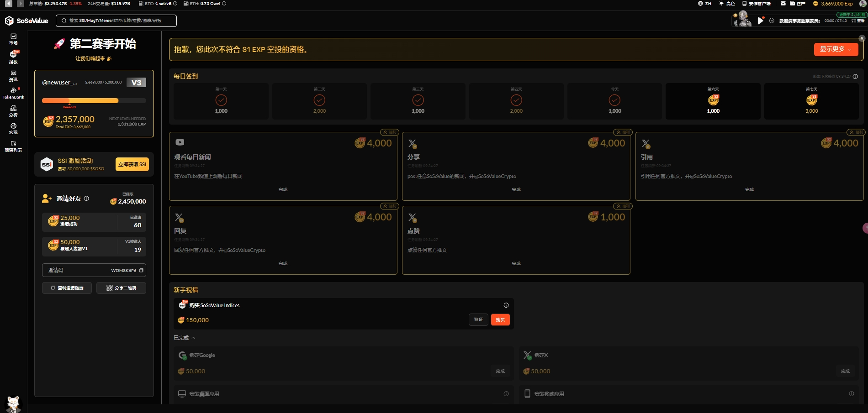Screen dimensions: 868x413
Task: Click the YouTube icon on 观看每日新闻 card
Action: click(x=180, y=142)
